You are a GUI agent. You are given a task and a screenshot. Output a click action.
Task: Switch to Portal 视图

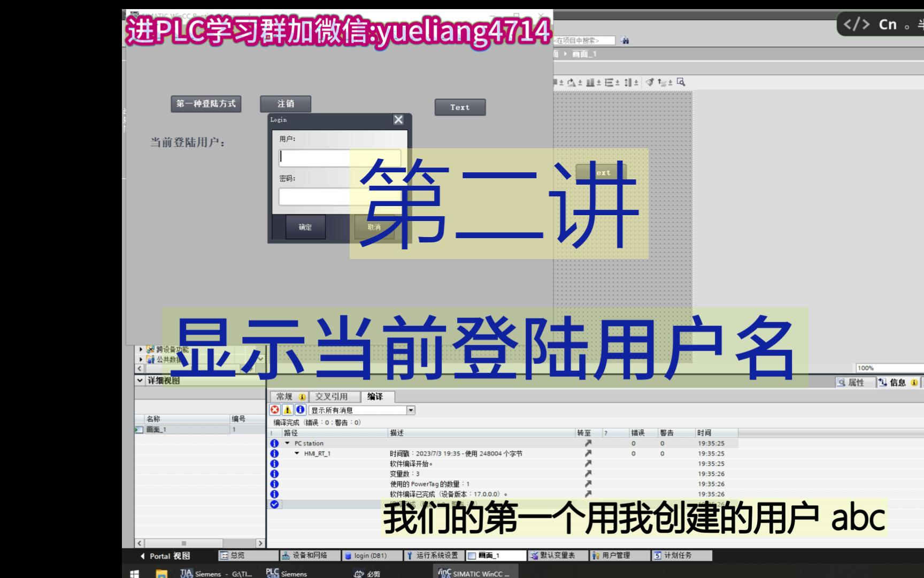click(x=165, y=556)
